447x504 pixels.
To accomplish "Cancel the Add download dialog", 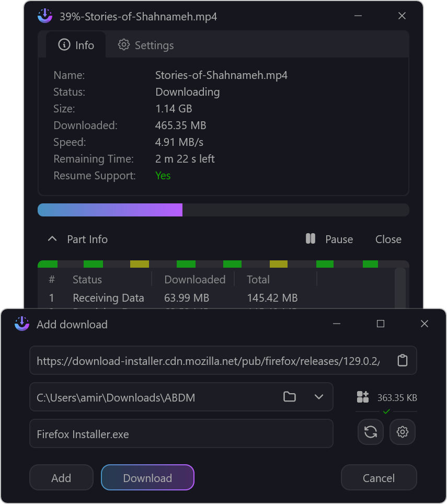I will 379,478.
